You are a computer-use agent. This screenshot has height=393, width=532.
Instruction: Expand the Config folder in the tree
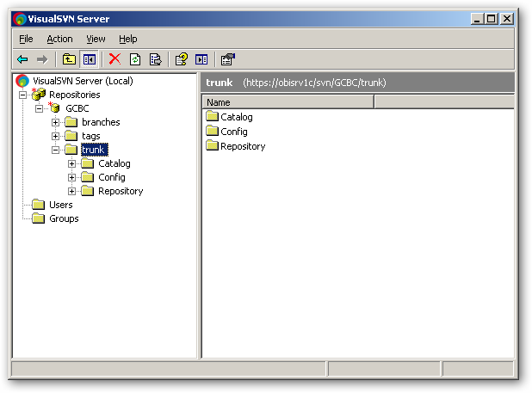coord(71,177)
